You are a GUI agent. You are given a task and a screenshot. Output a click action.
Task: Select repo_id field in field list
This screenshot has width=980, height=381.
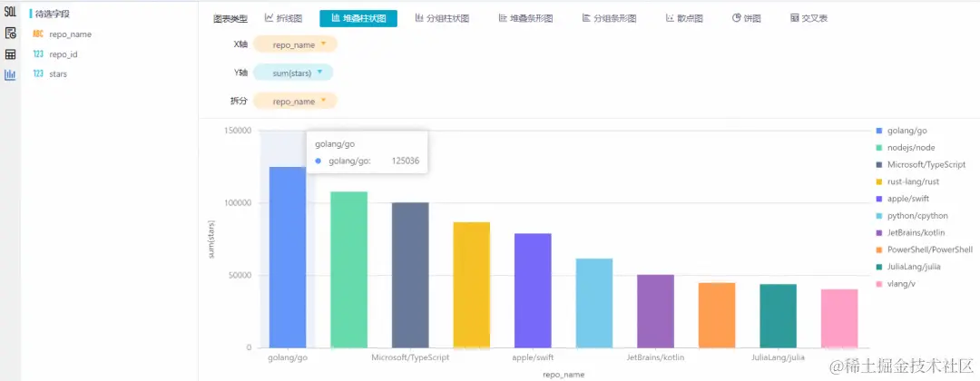[x=64, y=54]
